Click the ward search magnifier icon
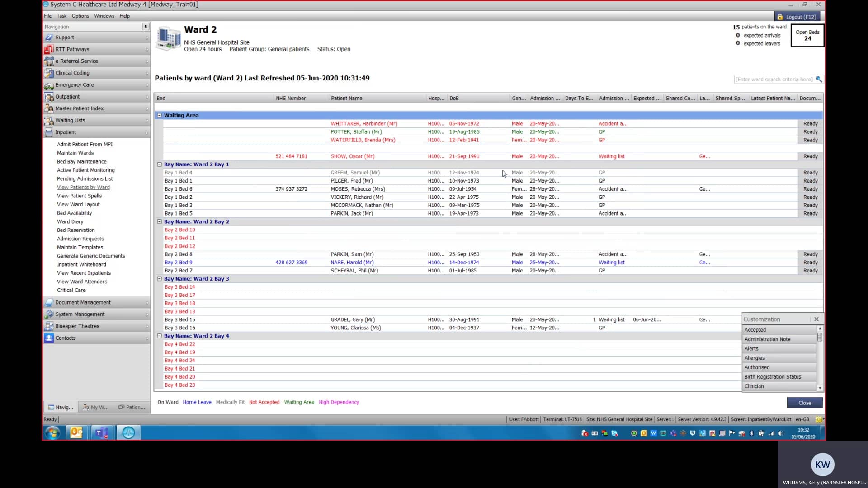The height and width of the screenshot is (488, 868). point(819,79)
